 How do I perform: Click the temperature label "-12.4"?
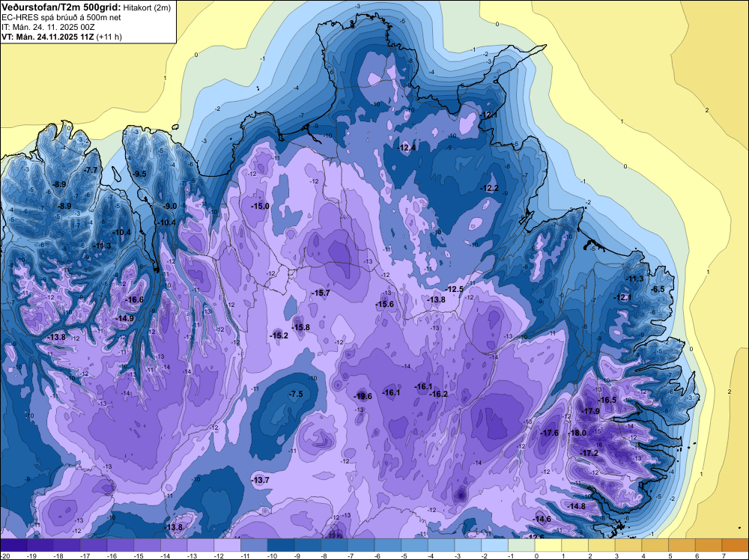pyautogui.click(x=407, y=147)
